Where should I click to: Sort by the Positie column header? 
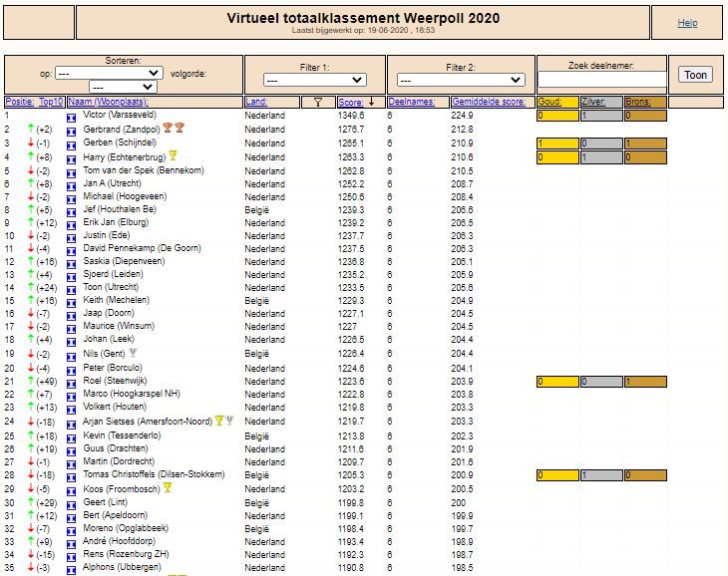20,102
